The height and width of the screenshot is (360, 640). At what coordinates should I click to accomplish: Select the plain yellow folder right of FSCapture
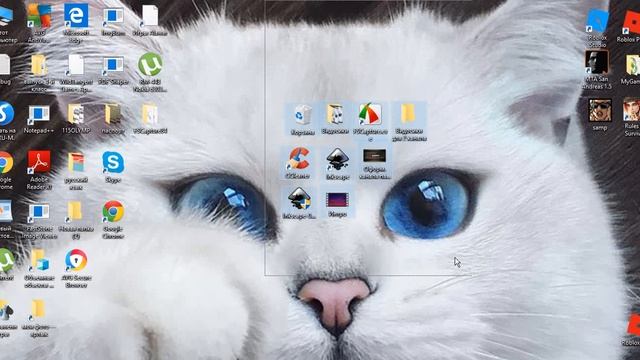tap(409, 122)
